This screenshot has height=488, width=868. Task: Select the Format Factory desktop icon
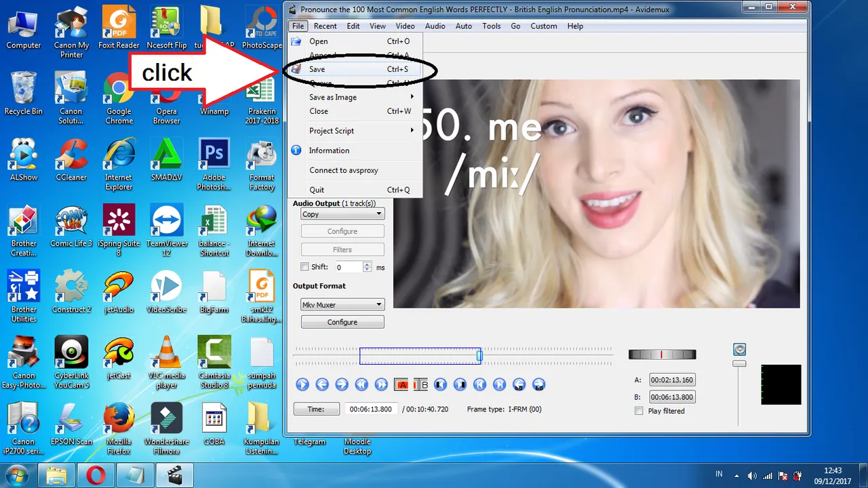[x=262, y=165]
